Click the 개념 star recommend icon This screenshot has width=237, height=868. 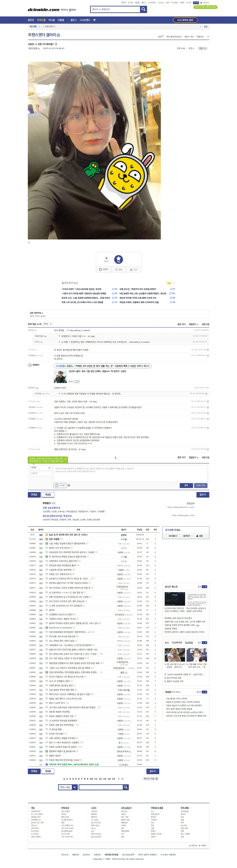tap(119, 259)
